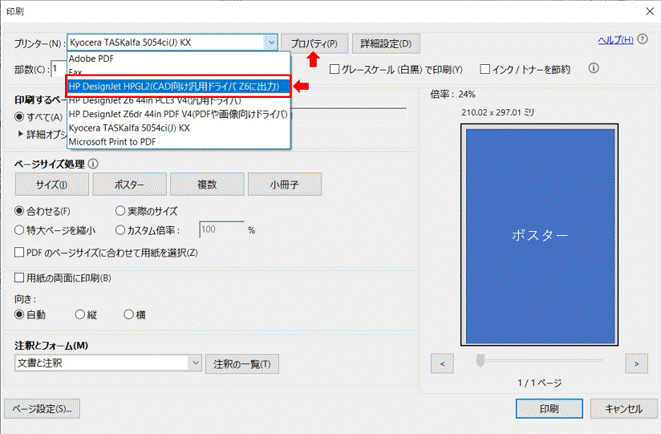Click the 小冊子 (Booklet) button
Viewport: 661px width, 434px height.
pos(285,184)
